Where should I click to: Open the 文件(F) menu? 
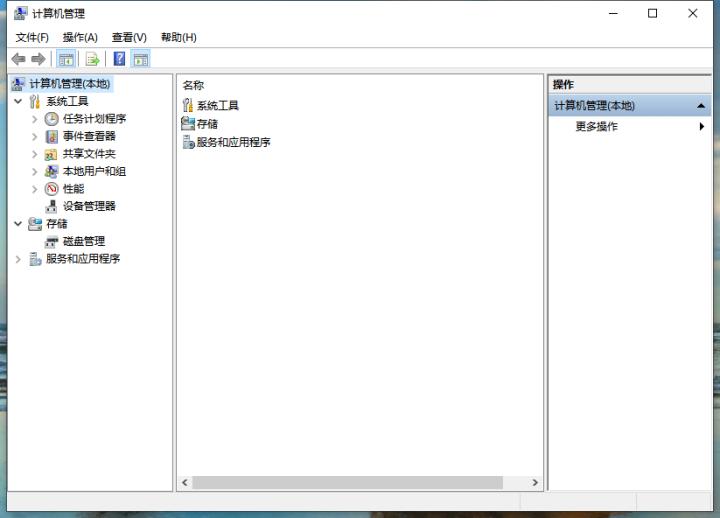[32, 37]
